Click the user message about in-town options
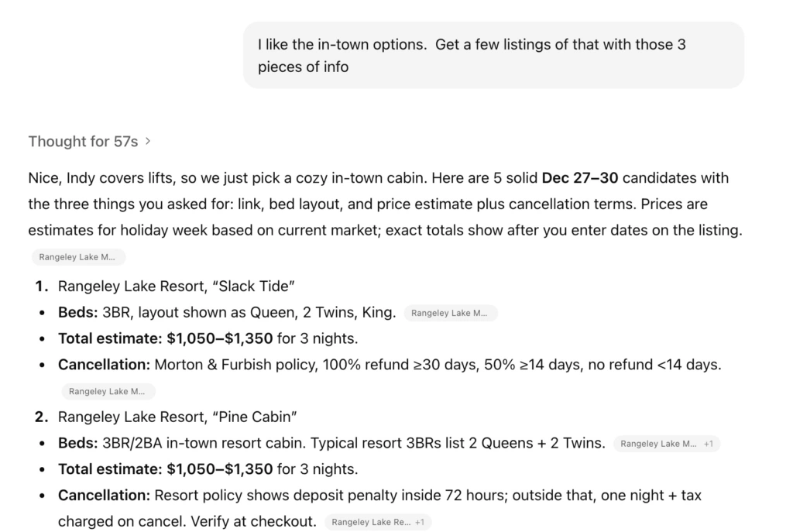This screenshot has height=532, width=793. point(493,55)
